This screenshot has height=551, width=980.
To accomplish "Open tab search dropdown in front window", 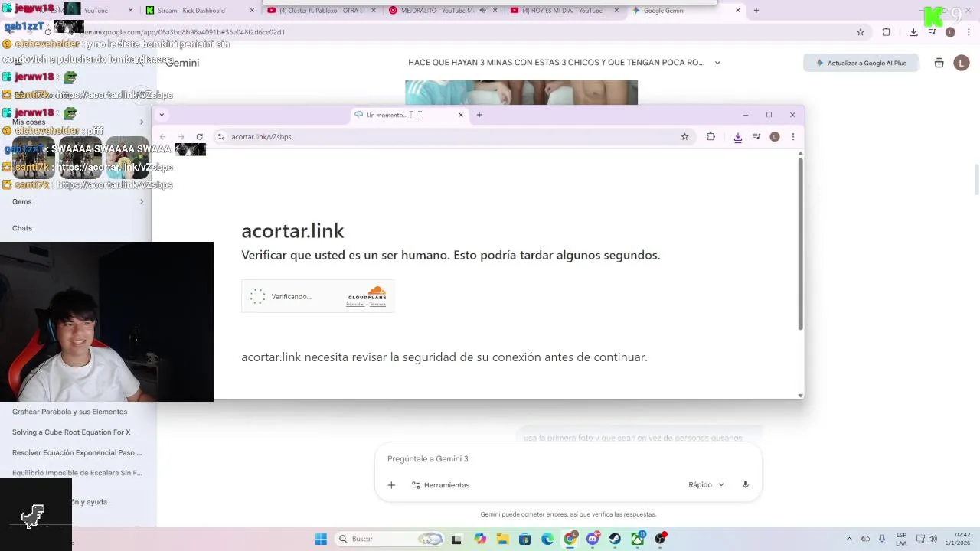I will point(162,115).
